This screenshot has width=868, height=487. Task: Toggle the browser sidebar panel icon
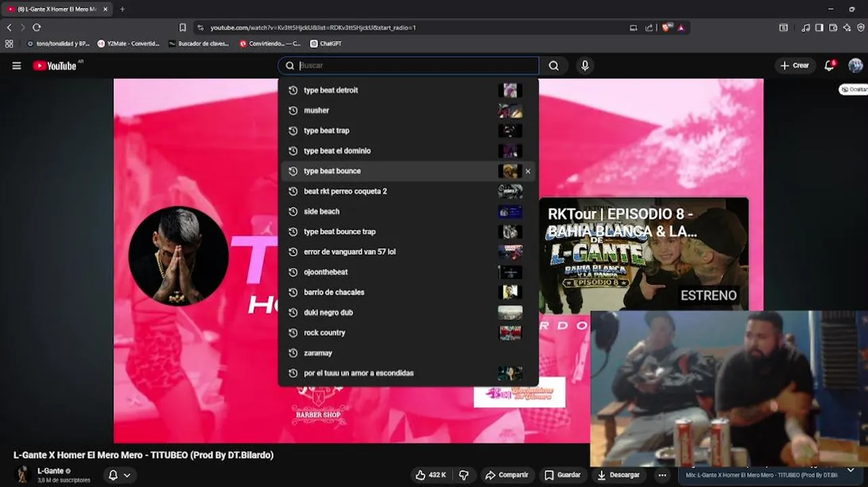pyautogui.click(x=819, y=28)
